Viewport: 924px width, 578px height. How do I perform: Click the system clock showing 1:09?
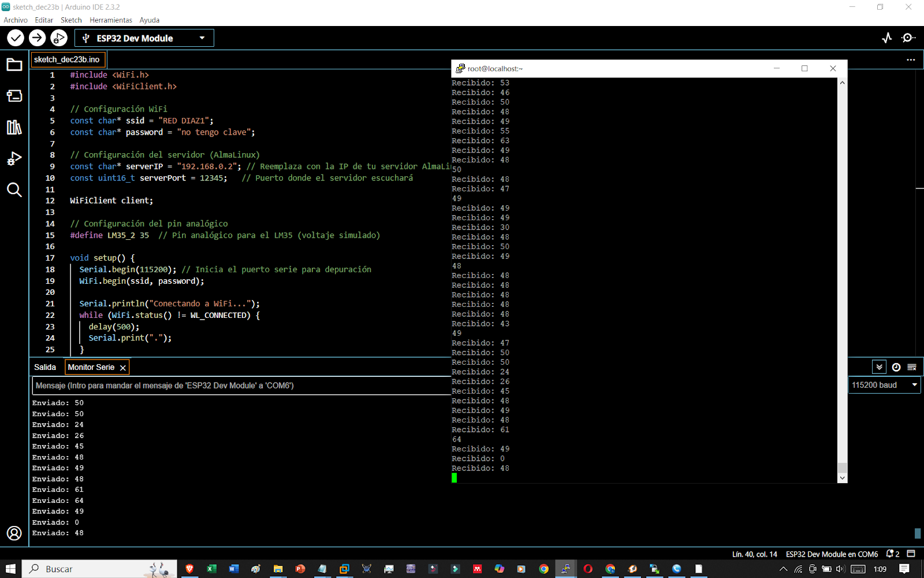click(x=880, y=569)
